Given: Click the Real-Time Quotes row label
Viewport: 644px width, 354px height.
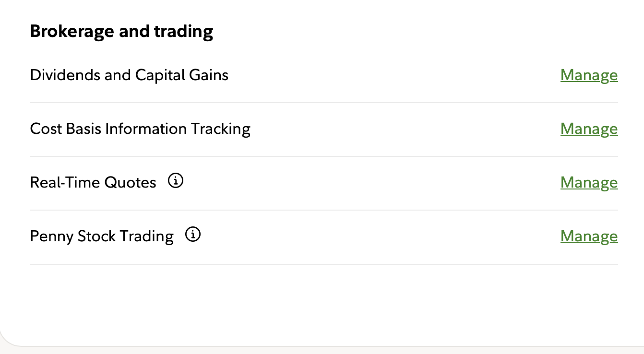Looking at the screenshot, I should tap(93, 183).
